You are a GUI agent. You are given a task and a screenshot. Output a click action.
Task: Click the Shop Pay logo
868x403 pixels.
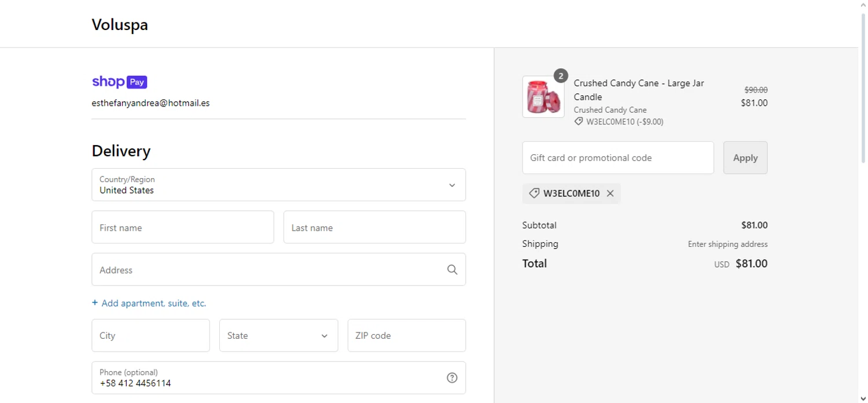(x=120, y=82)
